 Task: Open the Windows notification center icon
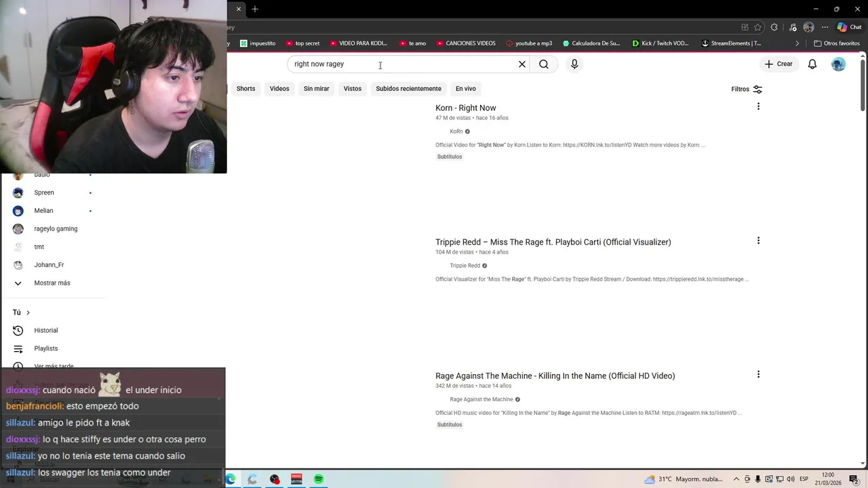(x=854, y=479)
